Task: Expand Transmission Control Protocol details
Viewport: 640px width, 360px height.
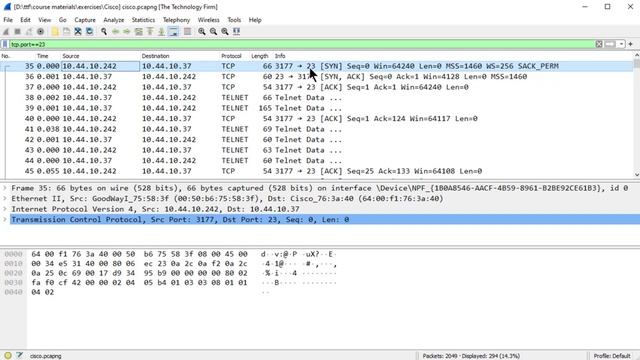Action: [5, 220]
